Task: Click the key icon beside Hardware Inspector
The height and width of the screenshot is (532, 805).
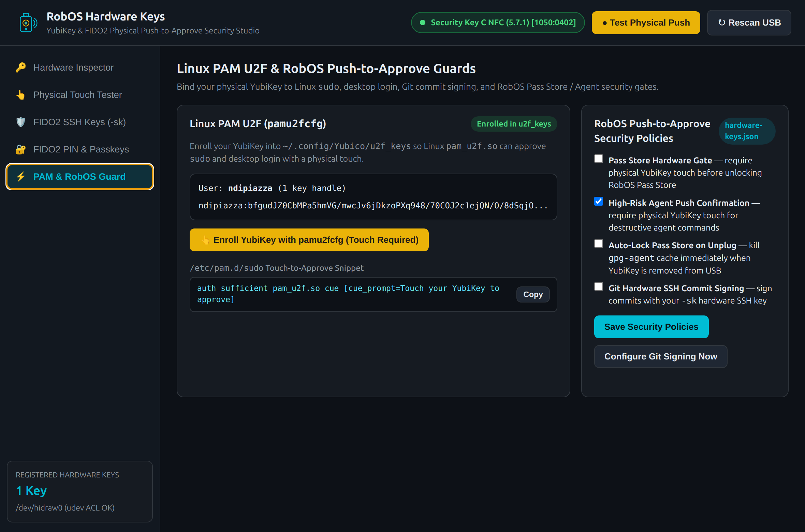Action: (x=21, y=68)
